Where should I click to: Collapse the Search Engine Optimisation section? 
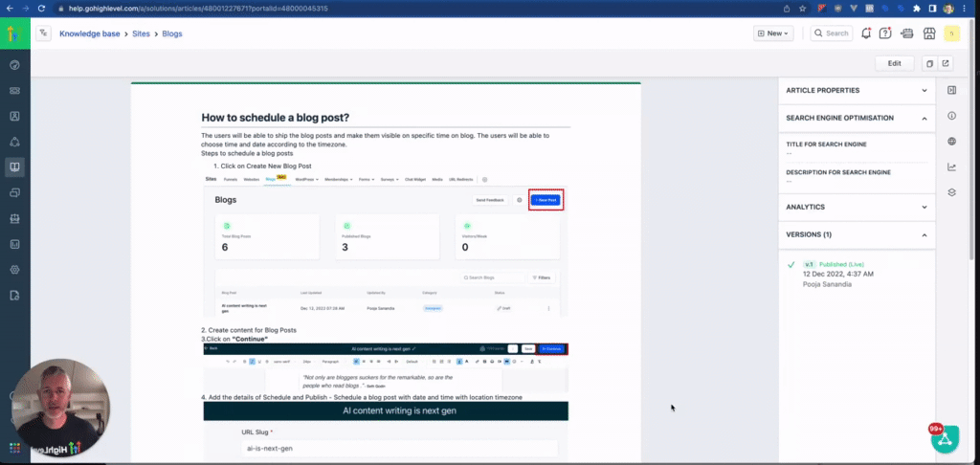857,118
